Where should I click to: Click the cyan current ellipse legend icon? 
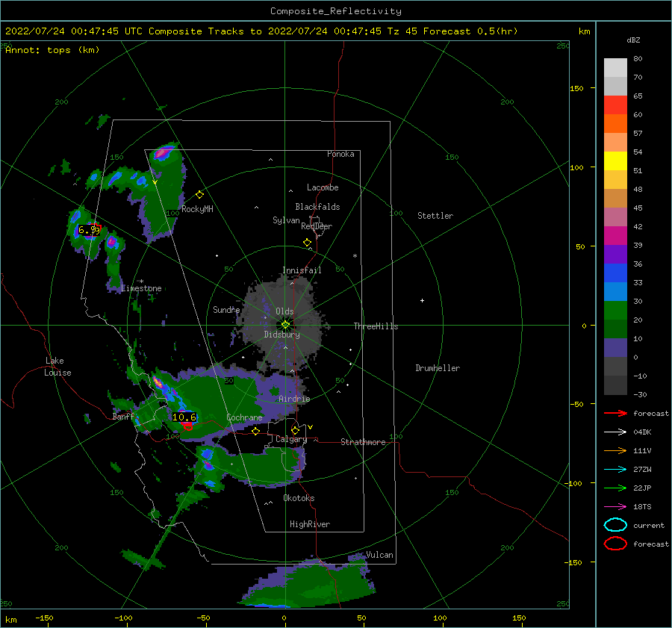pyautogui.click(x=615, y=525)
